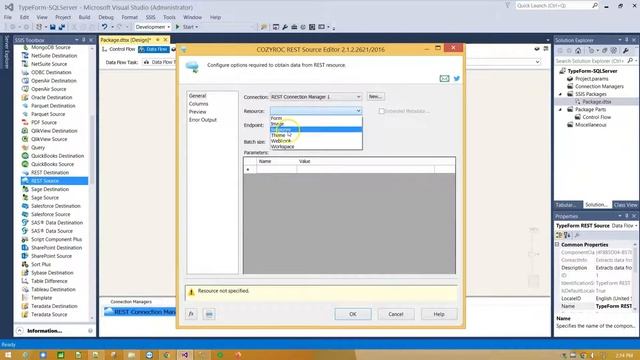Choose Form from the Resource list
The width and height of the screenshot is (640, 360).
[316, 118]
